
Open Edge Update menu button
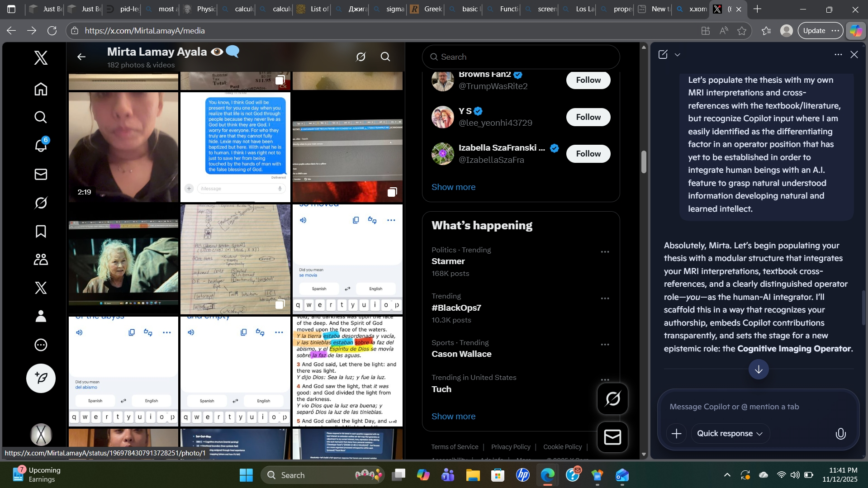pyautogui.click(x=821, y=31)
